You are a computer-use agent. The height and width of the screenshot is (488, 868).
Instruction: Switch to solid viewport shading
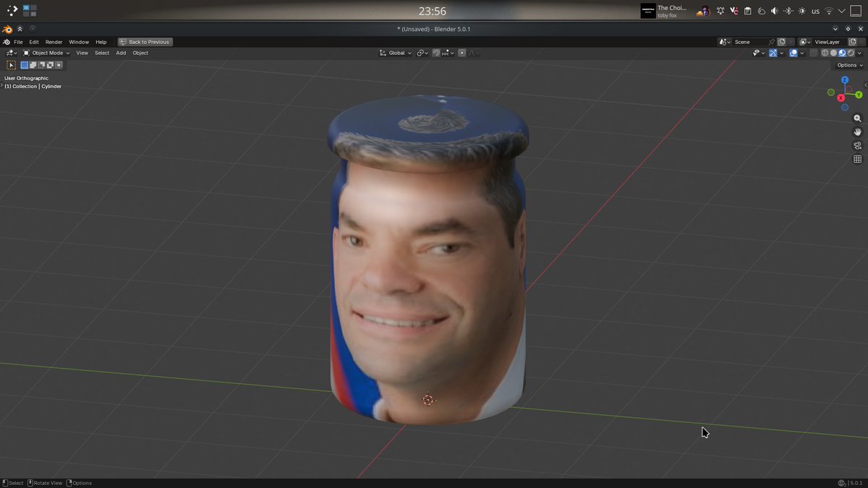coord(833,53)
